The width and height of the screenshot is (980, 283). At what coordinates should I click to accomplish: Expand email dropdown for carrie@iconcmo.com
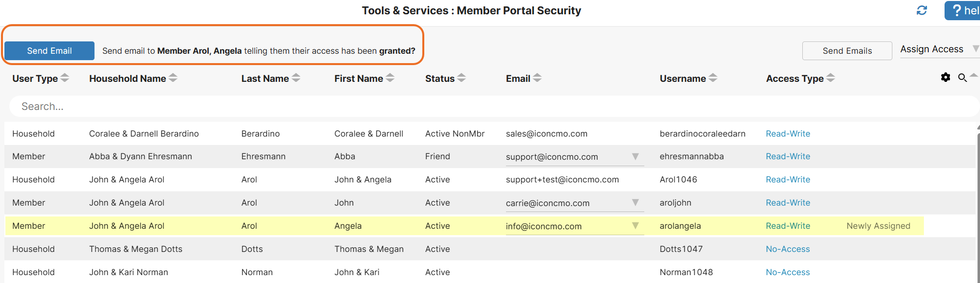(x=635, y=203)
